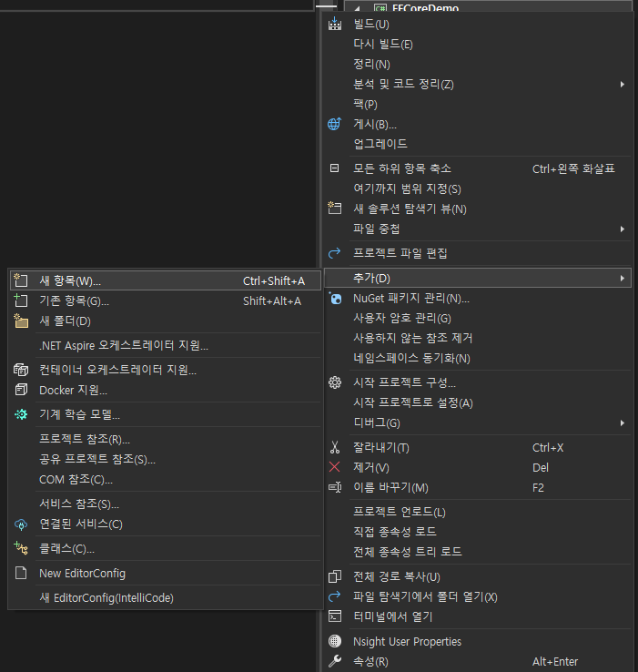Choose COM 참조(C) entry

click(76, 479)
